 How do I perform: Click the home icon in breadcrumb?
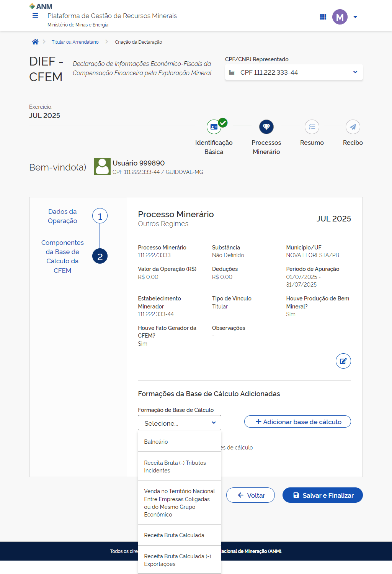point(35,42)
